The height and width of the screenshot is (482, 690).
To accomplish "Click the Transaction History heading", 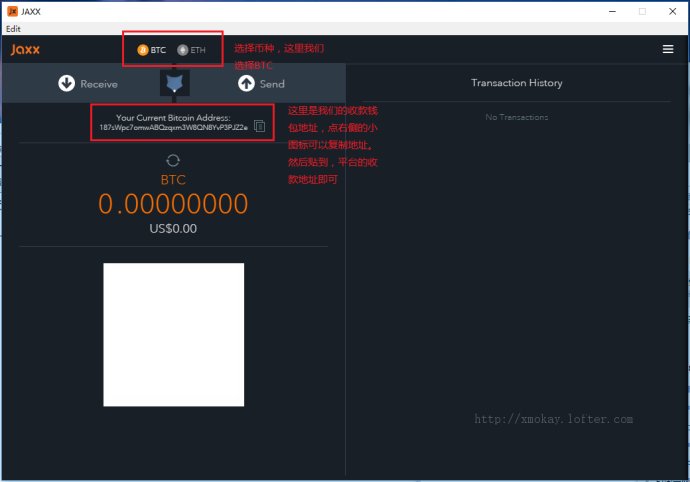I will pos(517,83).
